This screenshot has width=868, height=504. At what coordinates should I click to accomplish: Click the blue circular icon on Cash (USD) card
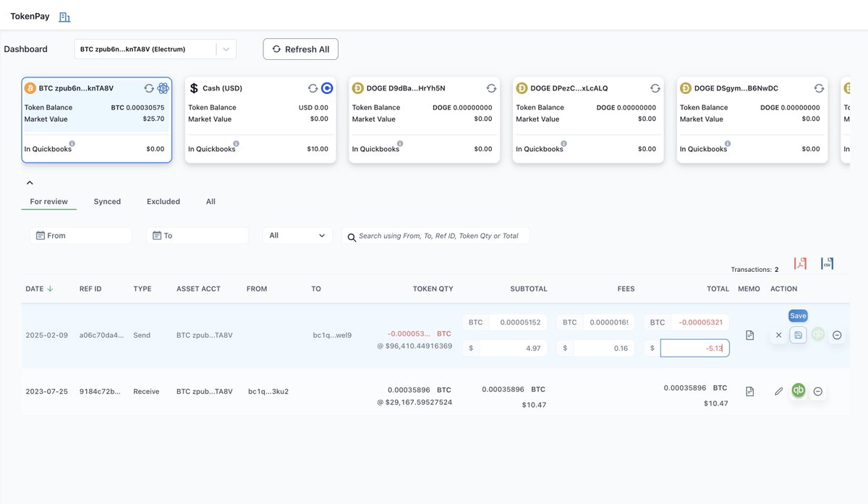click(x=327, y=88)
